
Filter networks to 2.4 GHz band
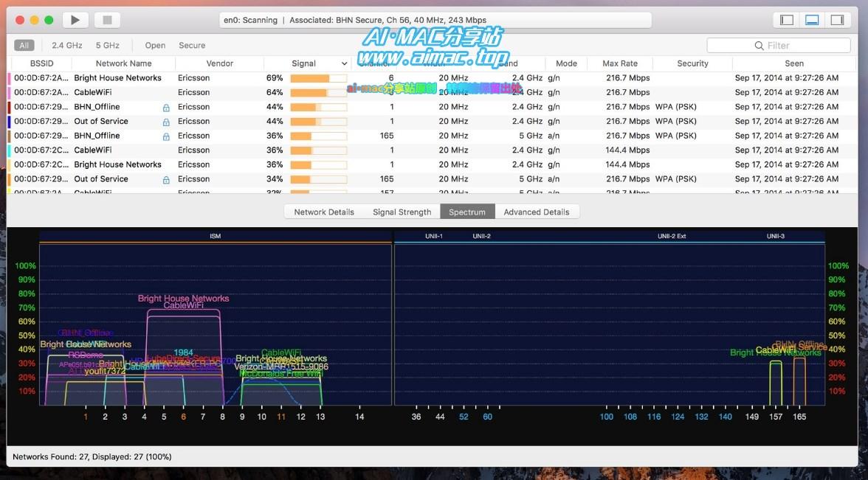click(67, 46)
